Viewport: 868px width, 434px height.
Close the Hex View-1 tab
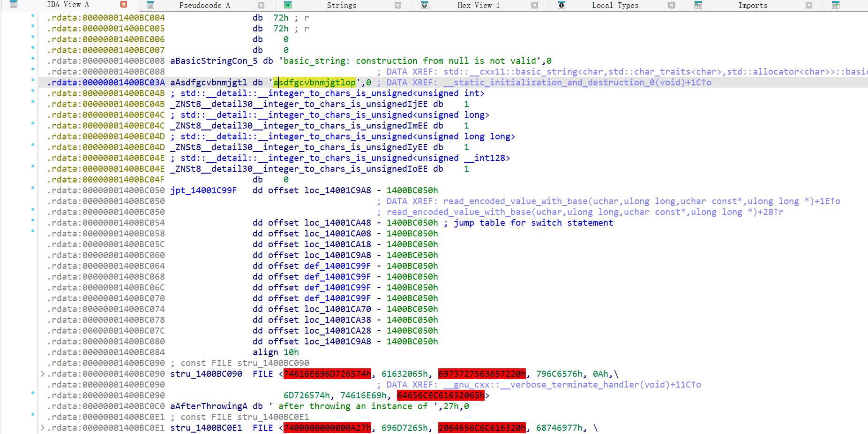[535, 5]
